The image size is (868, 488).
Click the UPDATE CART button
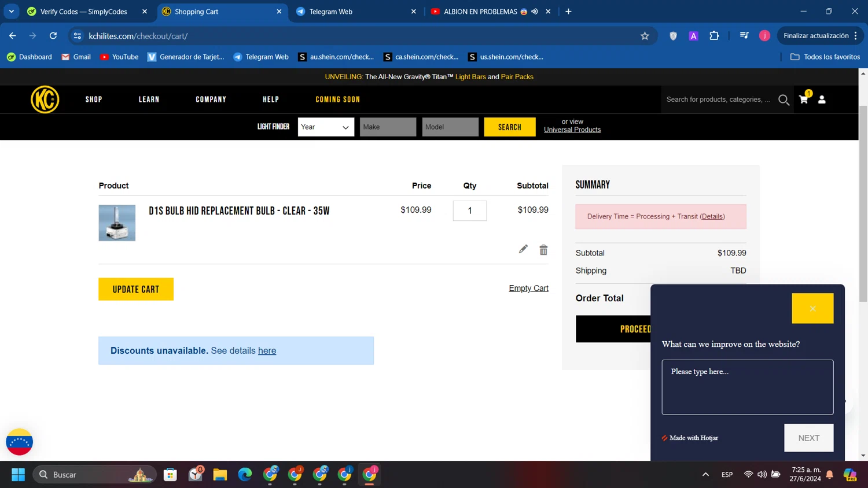click(x=136, y=289)
